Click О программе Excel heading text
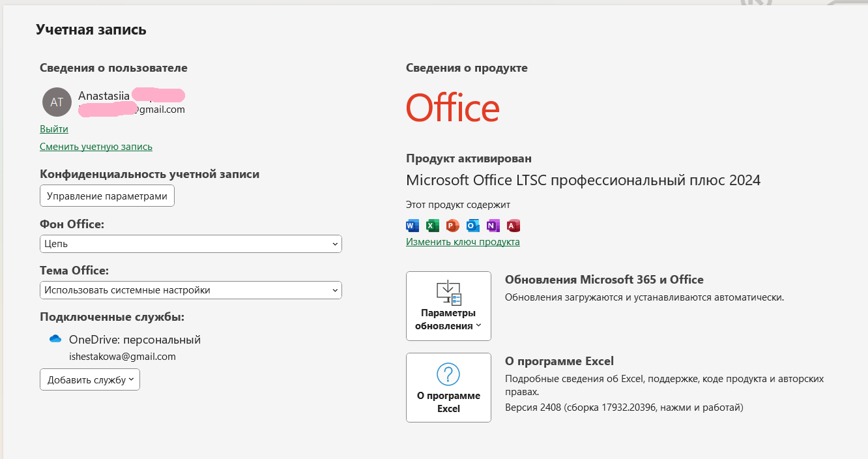 559,361
